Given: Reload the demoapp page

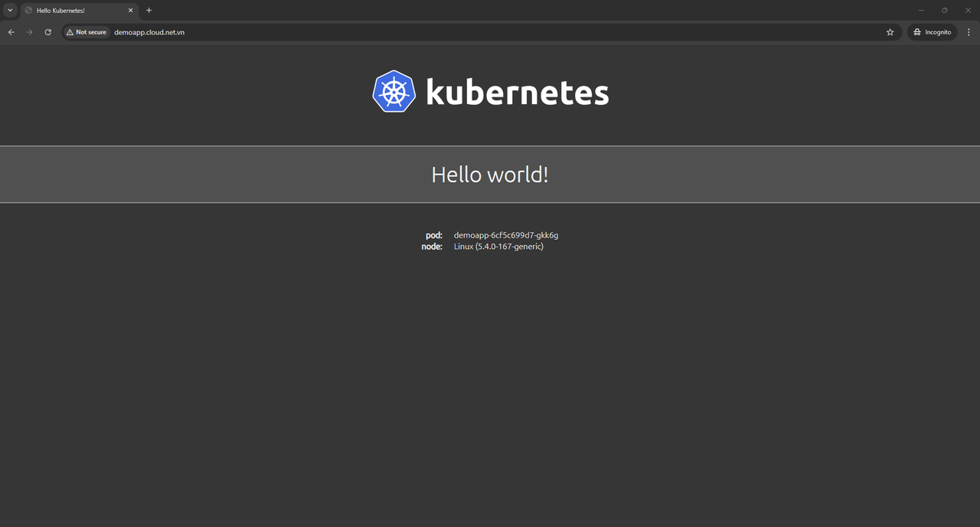Looking at the screenshot, I should [47, 32].
